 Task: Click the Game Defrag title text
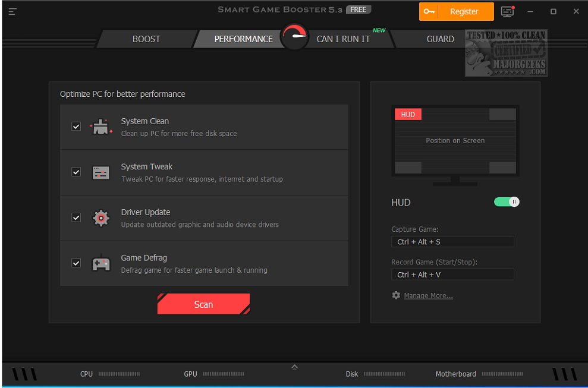click(x=144, y=258)
